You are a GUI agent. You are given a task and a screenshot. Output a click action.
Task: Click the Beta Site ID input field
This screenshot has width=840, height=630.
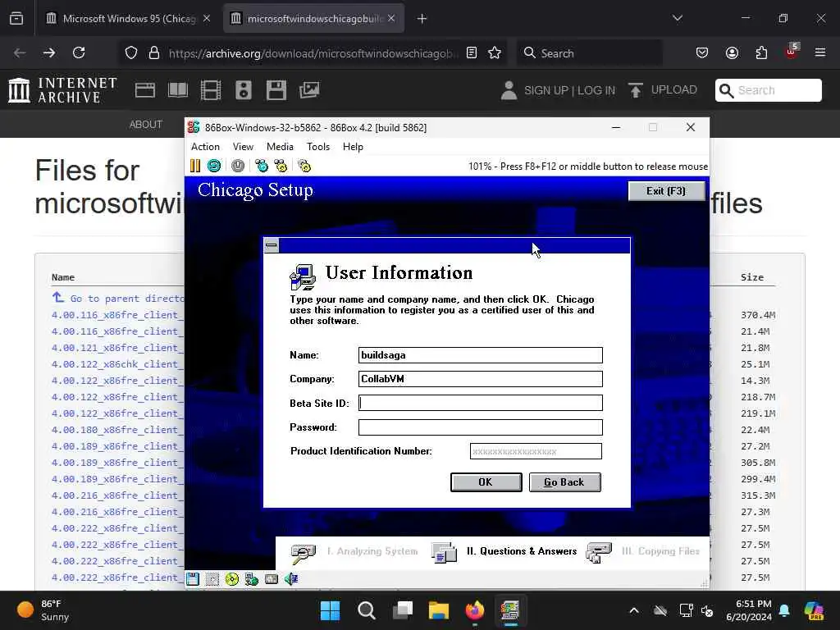pos(481,403)
